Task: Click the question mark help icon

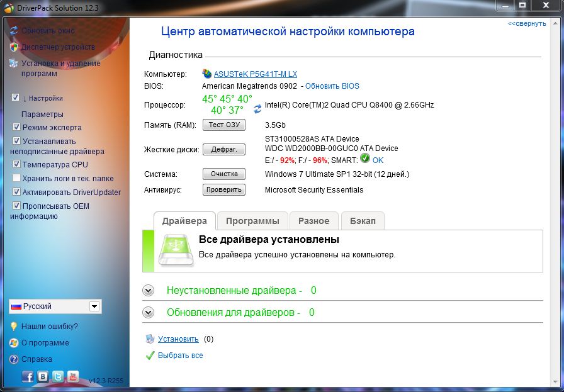Action: pyautogui.click(x=14, y=359)
